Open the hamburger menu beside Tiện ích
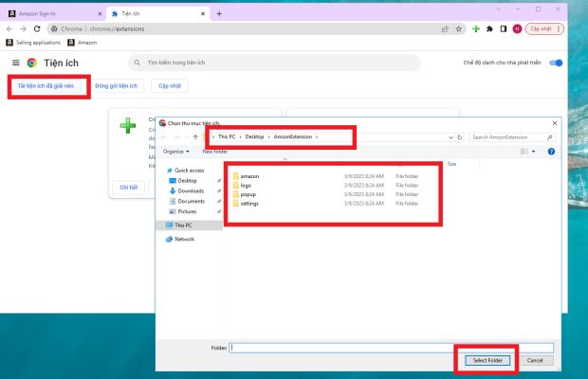This screenshot has height=379, width=588. pos(15,63)
